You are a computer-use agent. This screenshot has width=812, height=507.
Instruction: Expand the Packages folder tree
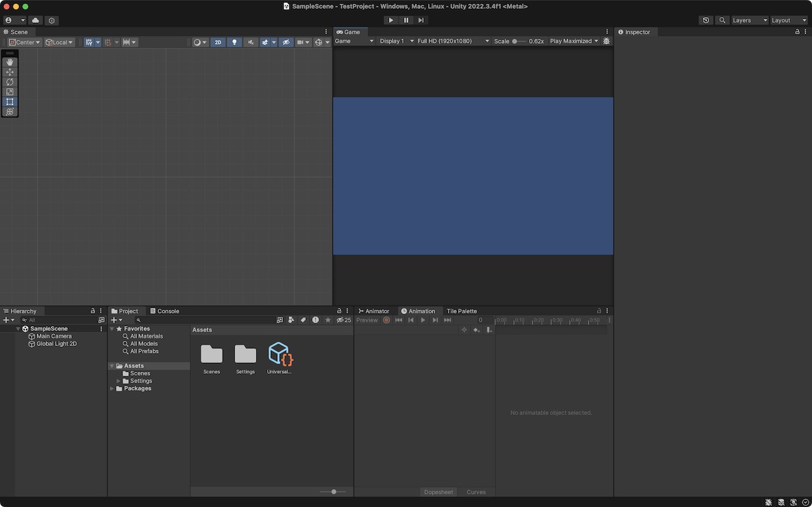point(112,388)
